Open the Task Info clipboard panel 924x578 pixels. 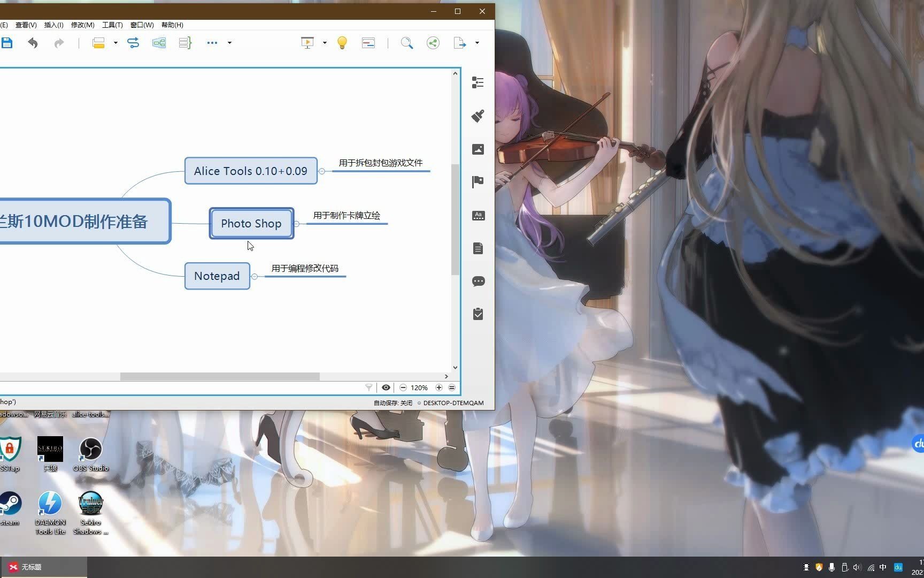click(x=478, y=314)
